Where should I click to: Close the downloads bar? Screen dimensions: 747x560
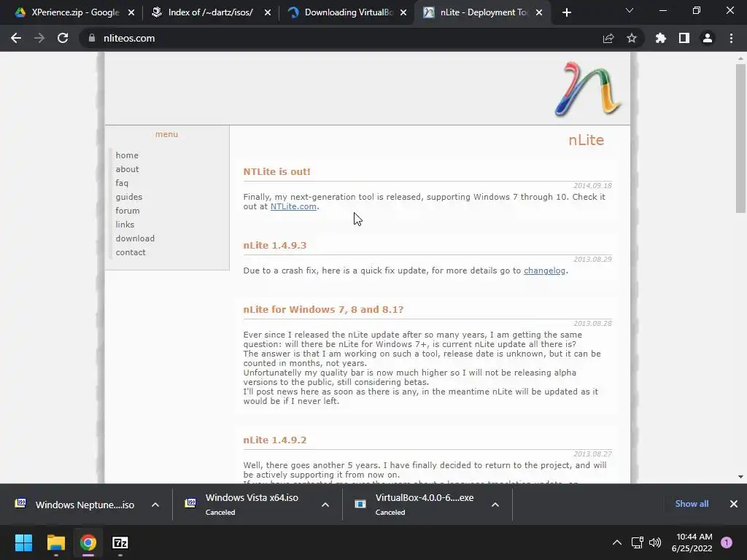click(x=734, y=504)
